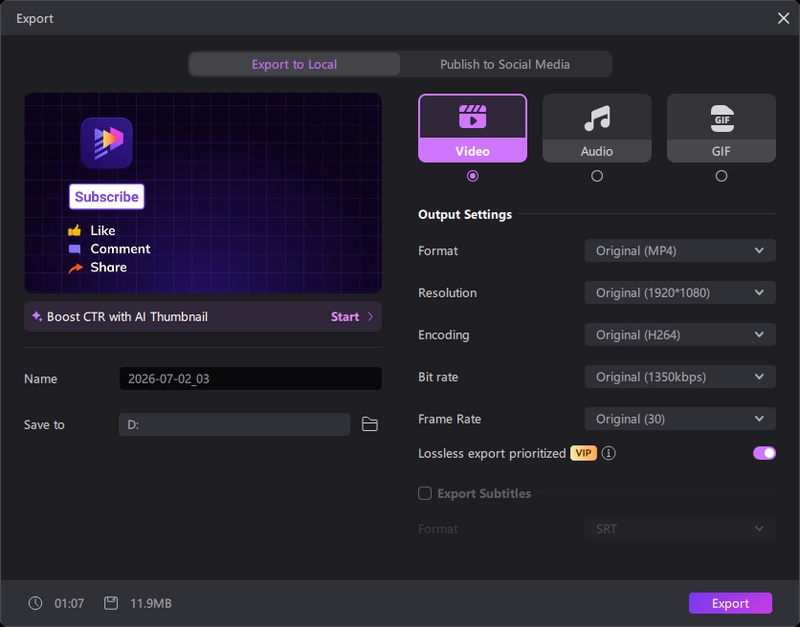
Task: Click the chevron arrow next to Start
Action: 370,316
